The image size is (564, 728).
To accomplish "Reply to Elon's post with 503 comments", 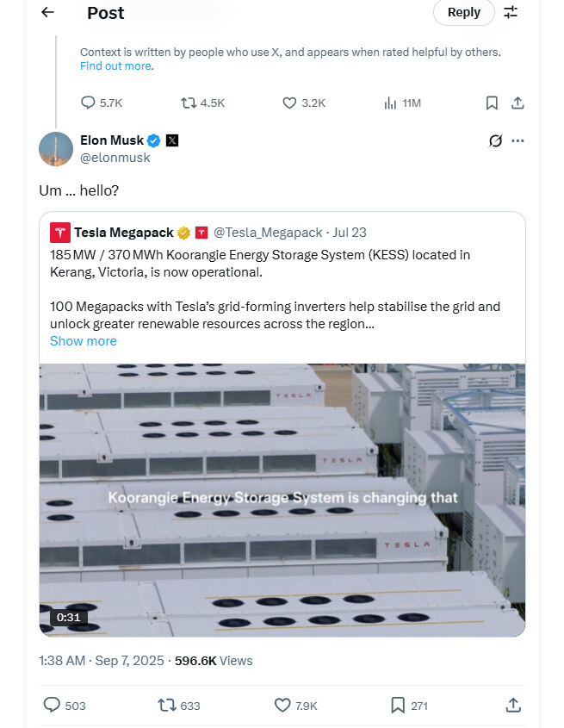I will 53,705.
